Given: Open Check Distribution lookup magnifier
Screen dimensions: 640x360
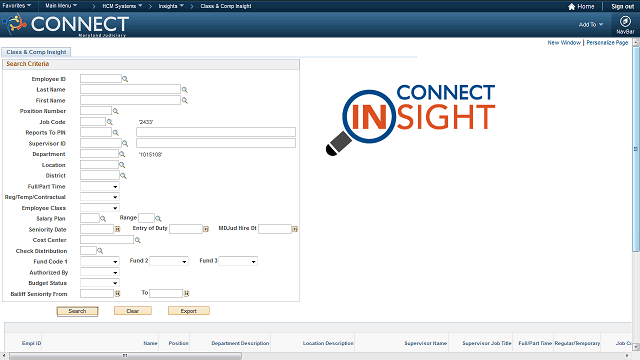Looking at the screenshot, I should coord(100,251).
